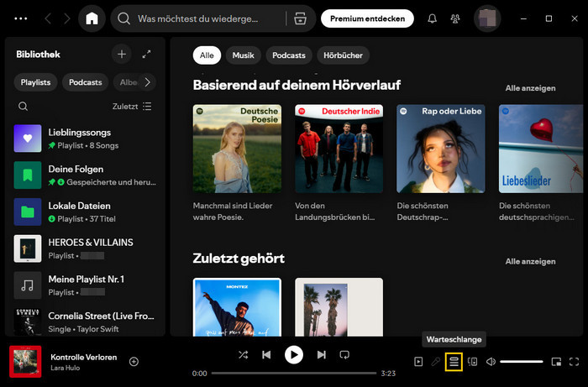
Task: Toggle repeat mode
Action: point(344,354)
